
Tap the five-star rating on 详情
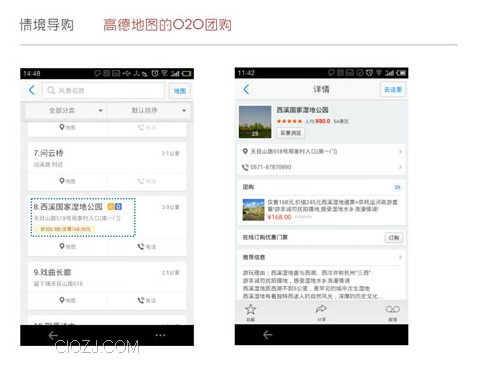[x=289, y=121]
